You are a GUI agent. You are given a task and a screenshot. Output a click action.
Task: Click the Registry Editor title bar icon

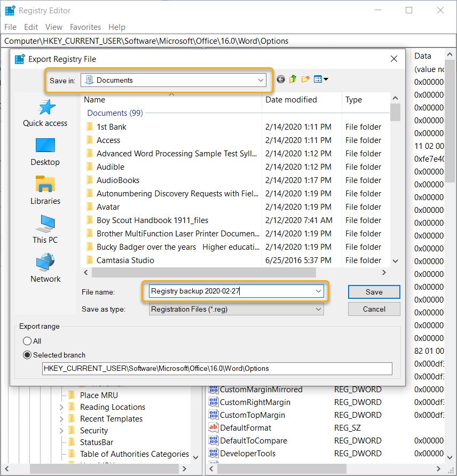10,10
